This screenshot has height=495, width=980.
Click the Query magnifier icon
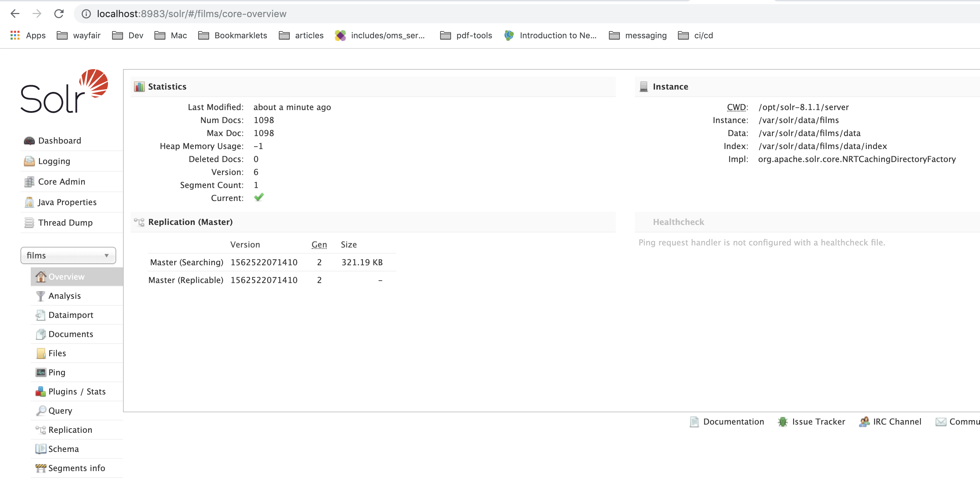[x=40, y=411]
